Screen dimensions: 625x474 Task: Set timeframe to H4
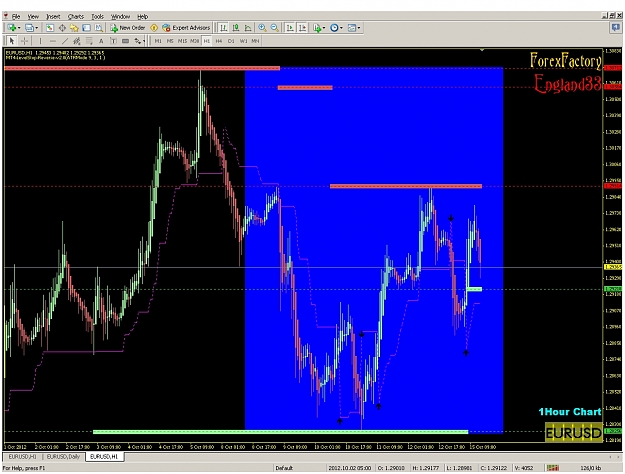(218, 41)
